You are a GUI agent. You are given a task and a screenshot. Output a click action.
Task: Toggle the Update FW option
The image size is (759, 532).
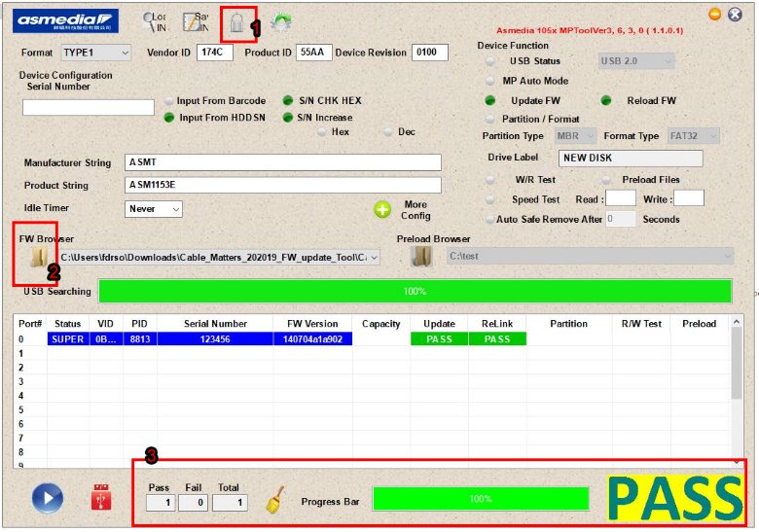489,100
